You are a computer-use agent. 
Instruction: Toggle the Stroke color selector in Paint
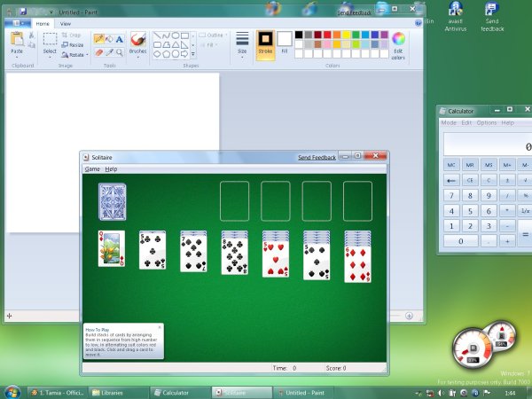pos(265,43)
